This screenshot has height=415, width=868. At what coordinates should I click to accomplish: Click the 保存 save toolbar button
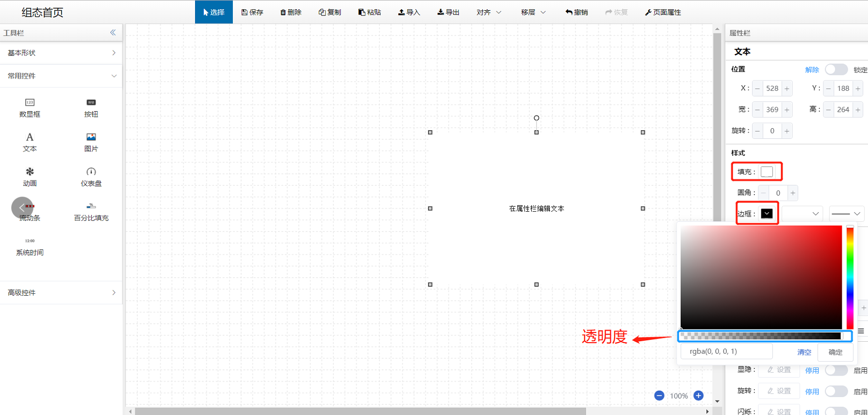(252, 12)
